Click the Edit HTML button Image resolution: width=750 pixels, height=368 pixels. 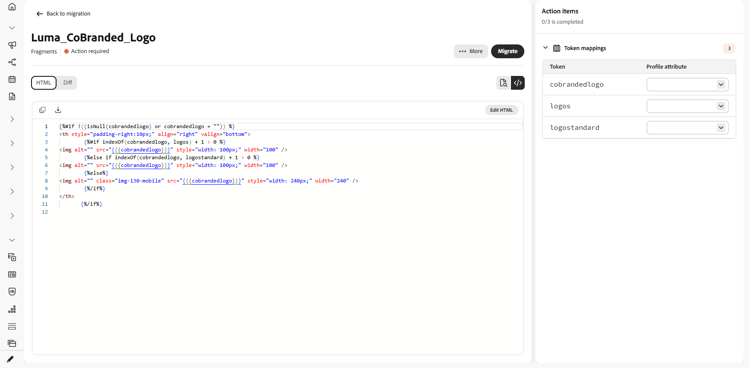[x=501, y=110]
